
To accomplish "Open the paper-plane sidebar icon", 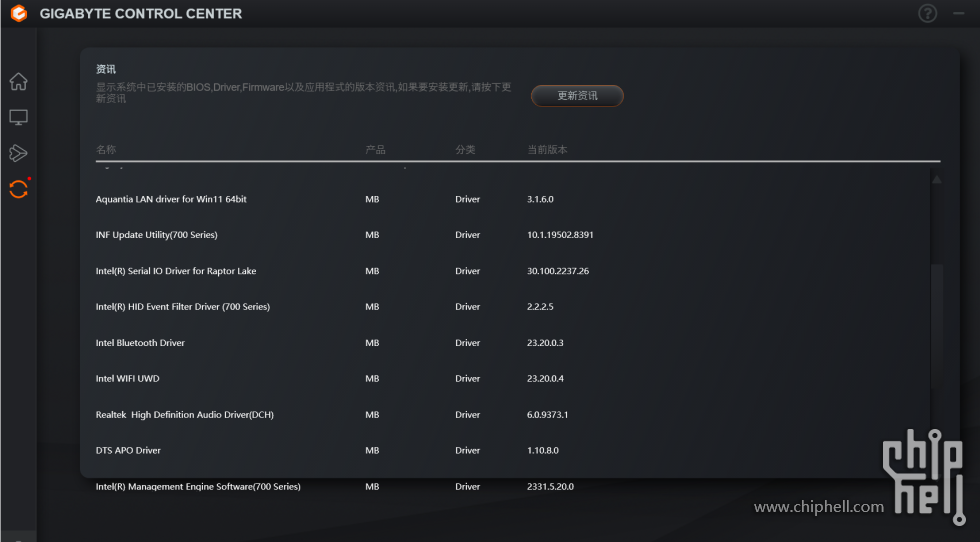I will pyautogui.click(x=18, y=153).
